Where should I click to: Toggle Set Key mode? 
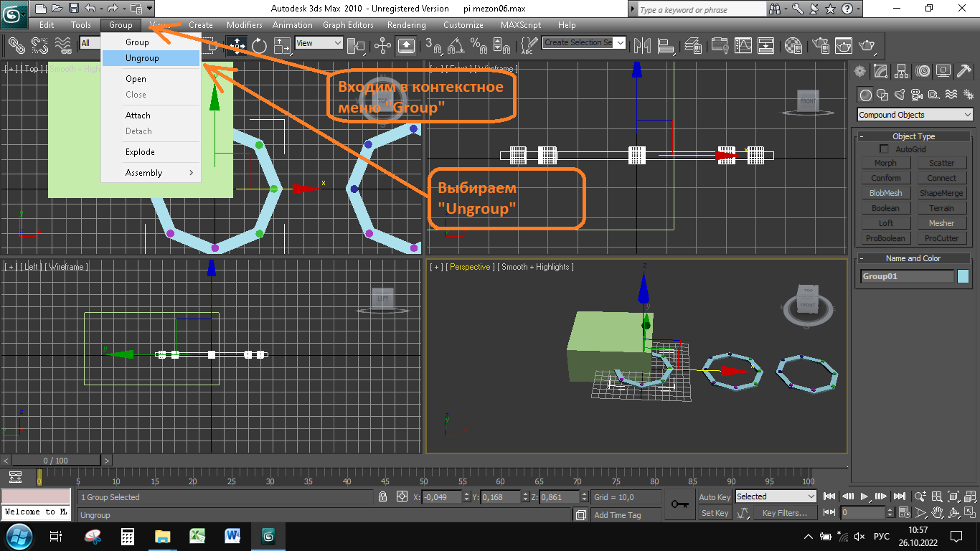click(715, 513)
